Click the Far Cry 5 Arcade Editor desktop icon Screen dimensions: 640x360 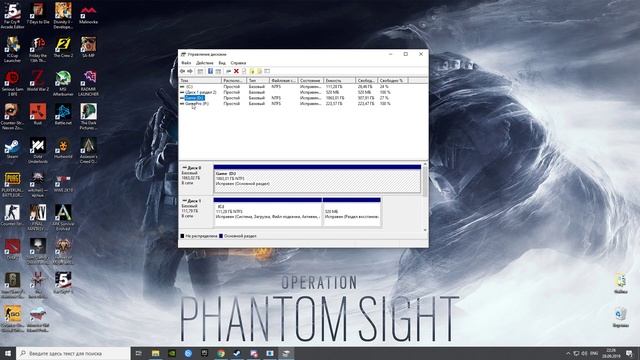pyautogui.click(x=12, y=16)
